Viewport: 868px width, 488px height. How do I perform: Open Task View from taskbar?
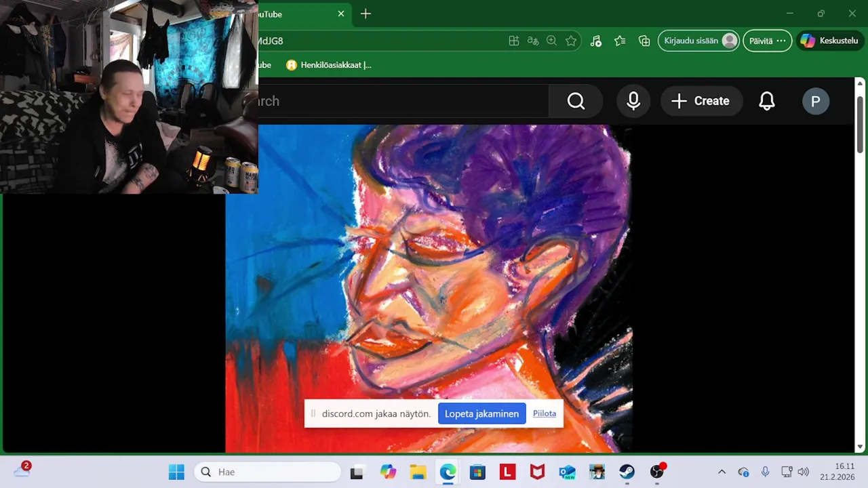tap(357, 472)
